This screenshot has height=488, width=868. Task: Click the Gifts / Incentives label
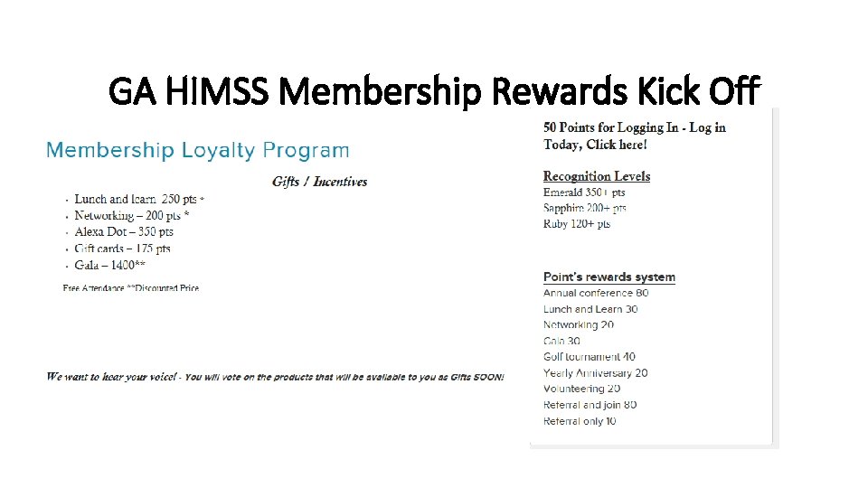coord(320,182)
